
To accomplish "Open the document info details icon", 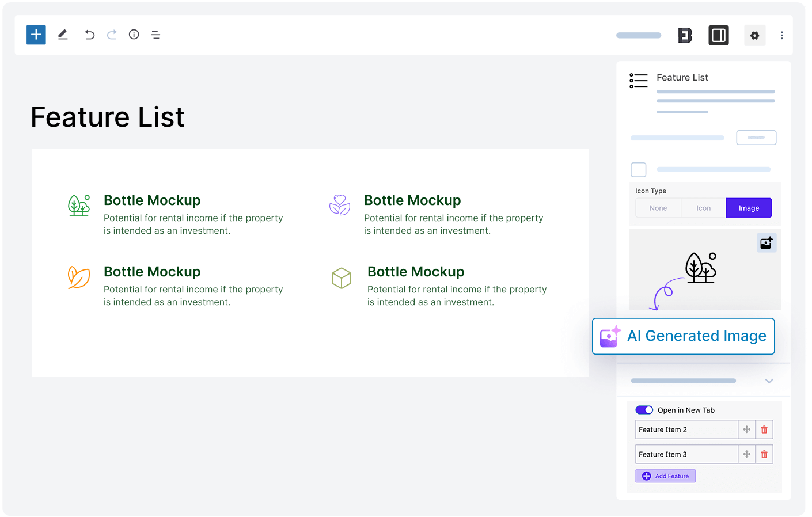I will pyautogui.click(x=134, y=35).
